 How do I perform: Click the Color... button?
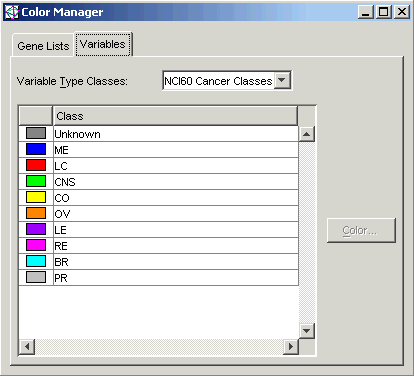click(361, 230)
